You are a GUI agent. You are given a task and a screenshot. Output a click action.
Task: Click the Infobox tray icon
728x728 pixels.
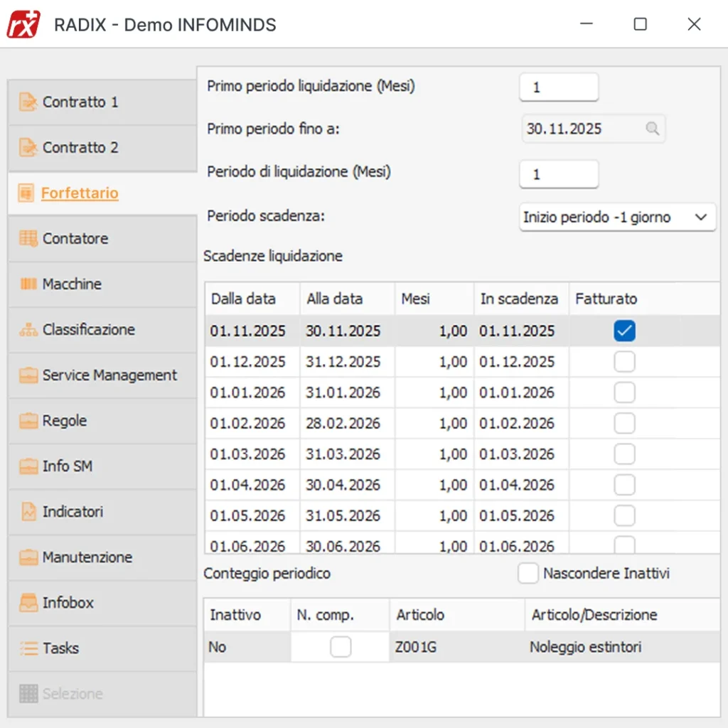point(28,603)
